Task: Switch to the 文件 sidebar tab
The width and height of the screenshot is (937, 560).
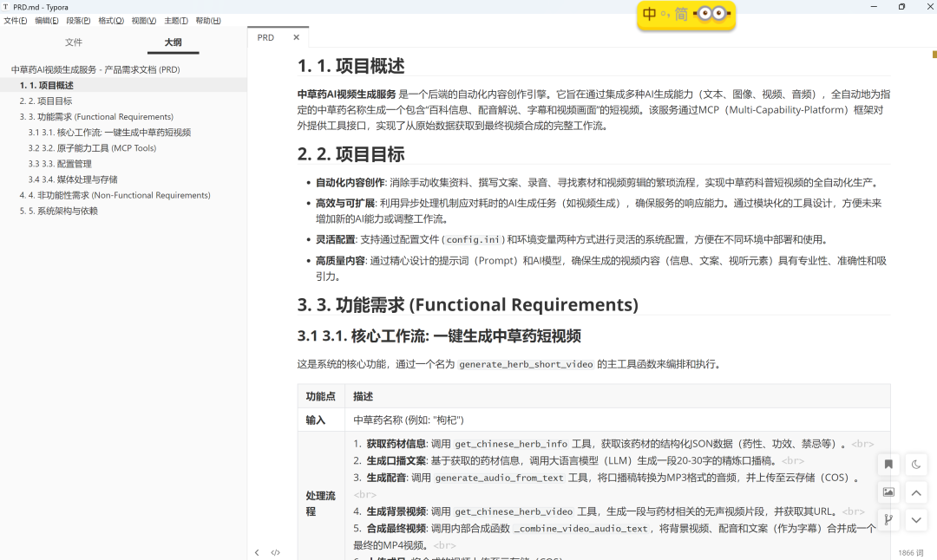Action: [74, 42]
